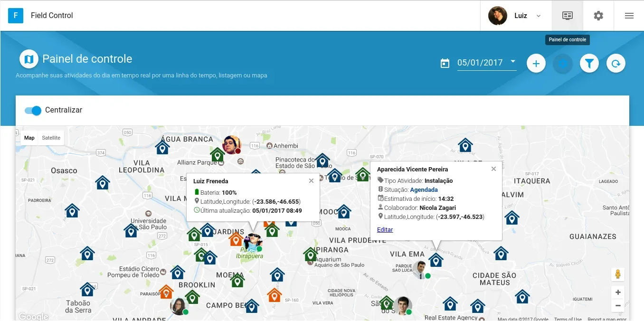Select the green house marker at Allianz Parque

click(x=218, y=155)
